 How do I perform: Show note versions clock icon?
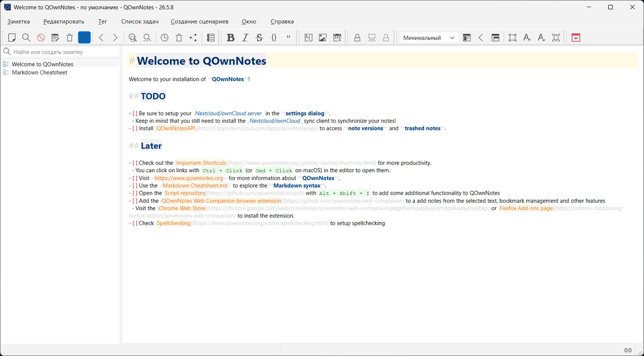click(164, 38)
